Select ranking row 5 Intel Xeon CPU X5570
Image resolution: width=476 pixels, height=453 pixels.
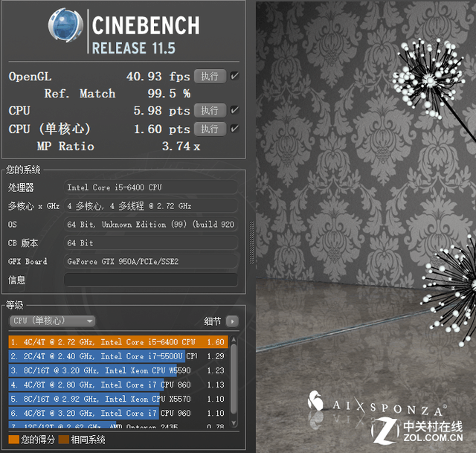[x=118, y=399]
